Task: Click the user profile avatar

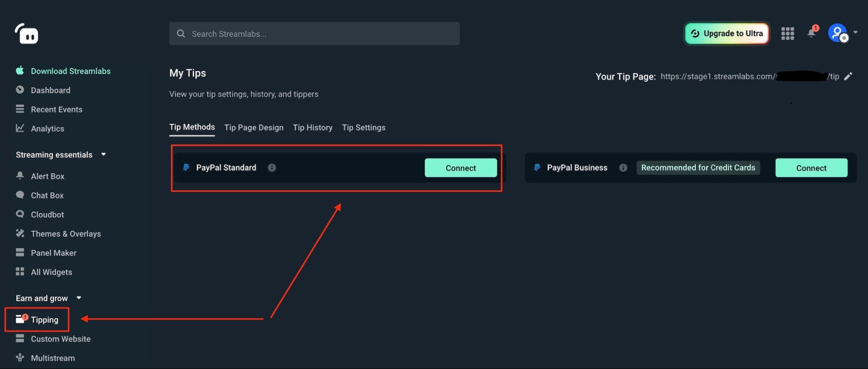Action: point(837,33)
